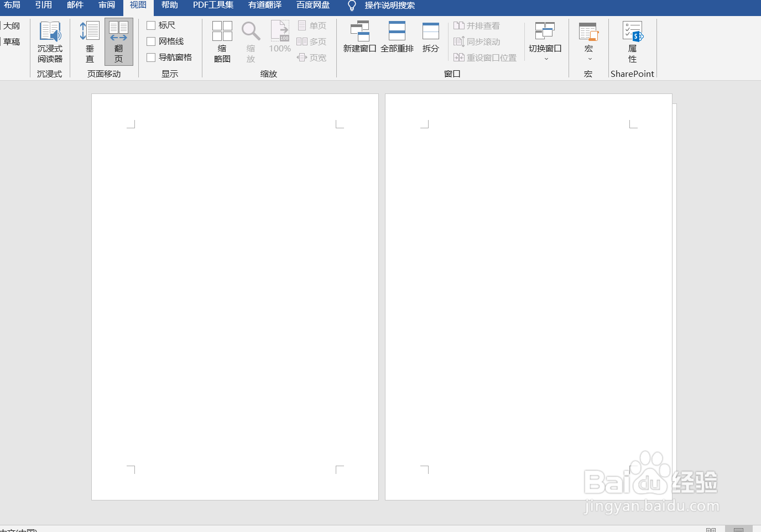
Task: Switch to outline view (大纲)
Action: (x=11, y=26)
